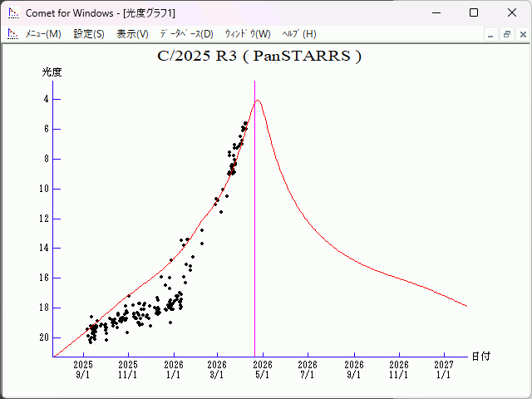Minimize the inner 光度グラフ1 child window
The height and width of the screenshot is (399, 532).
[491, 34]
